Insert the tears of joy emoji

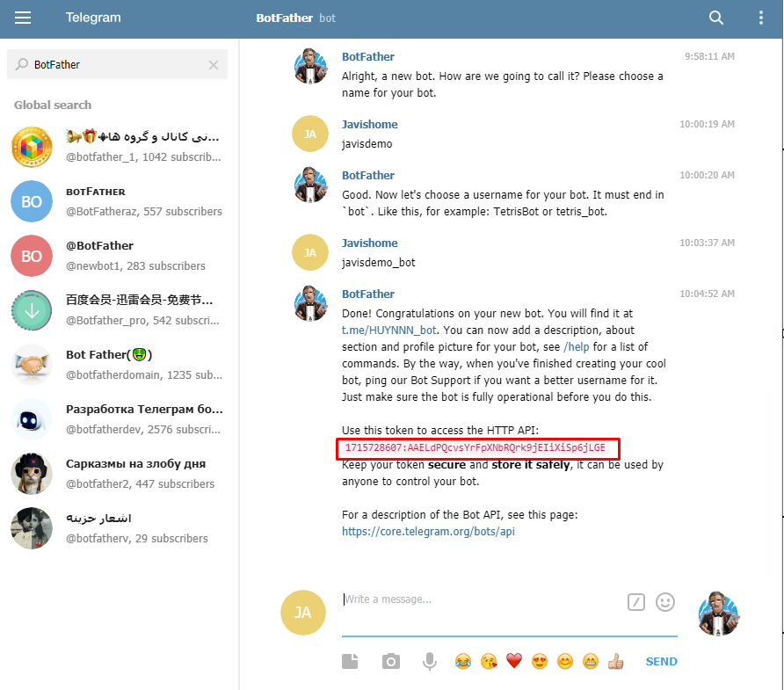pos(463,662)
